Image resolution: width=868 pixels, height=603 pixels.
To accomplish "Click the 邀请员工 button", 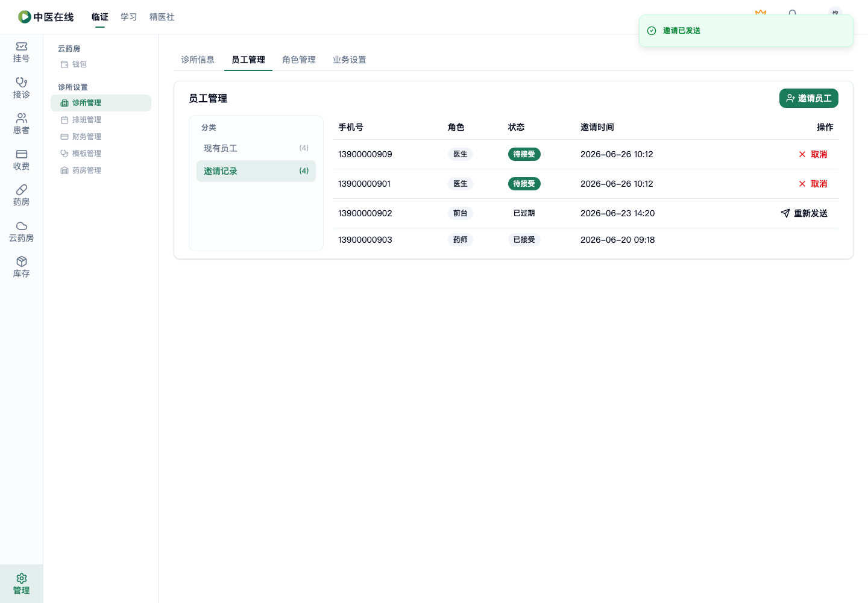I will coord(809,98).
